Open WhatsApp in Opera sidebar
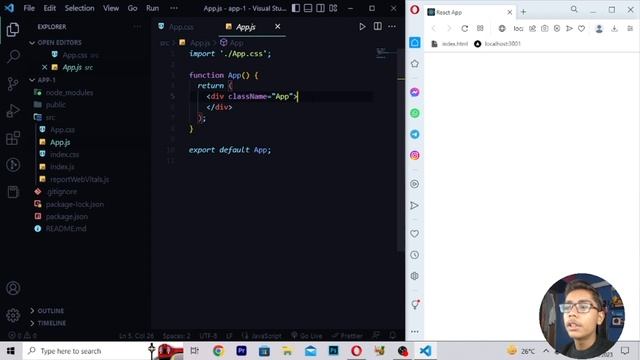 click(x=415, y=113)
